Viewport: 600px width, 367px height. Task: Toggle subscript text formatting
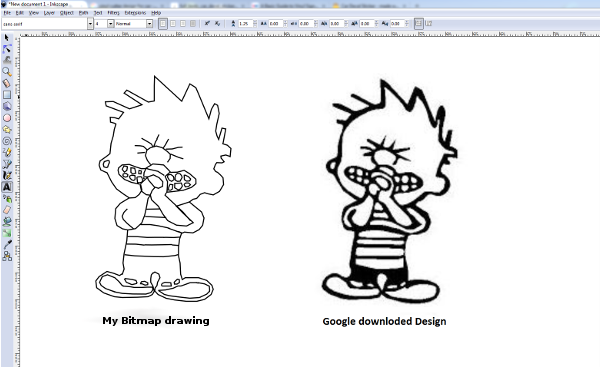[x=217, y=23]
